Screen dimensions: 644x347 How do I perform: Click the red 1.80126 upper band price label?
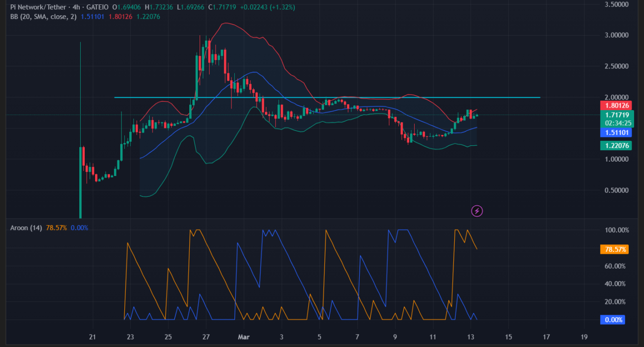point(616,105)
